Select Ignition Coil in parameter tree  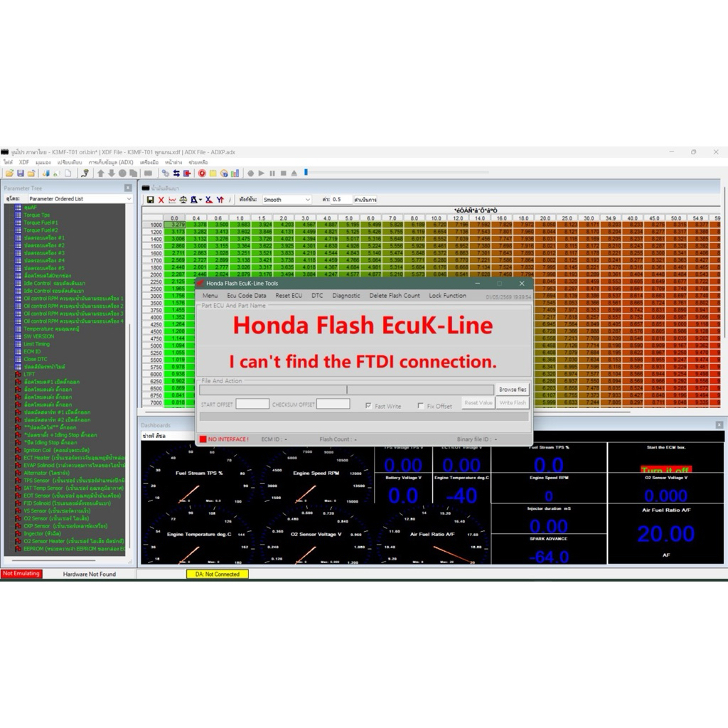56,450
